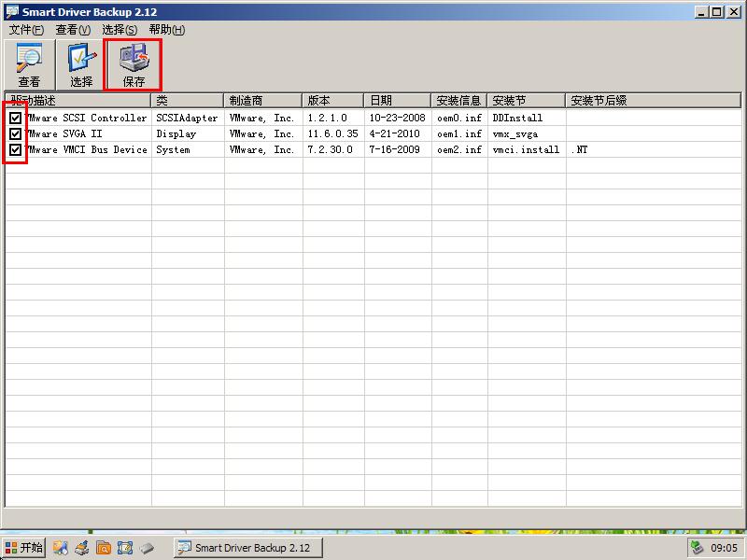Sort by the 类 column header

pyautogui.click(x=188, y=101)
